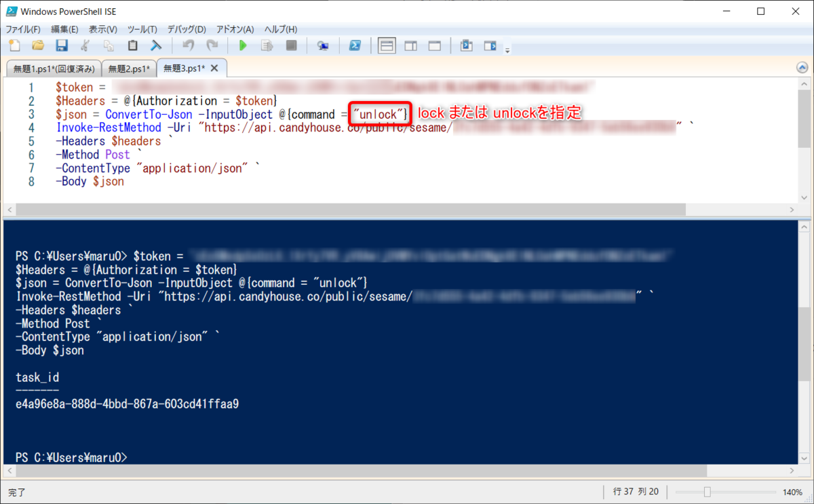Click -Headers $headers on script line 5

(x=109, y=141)
